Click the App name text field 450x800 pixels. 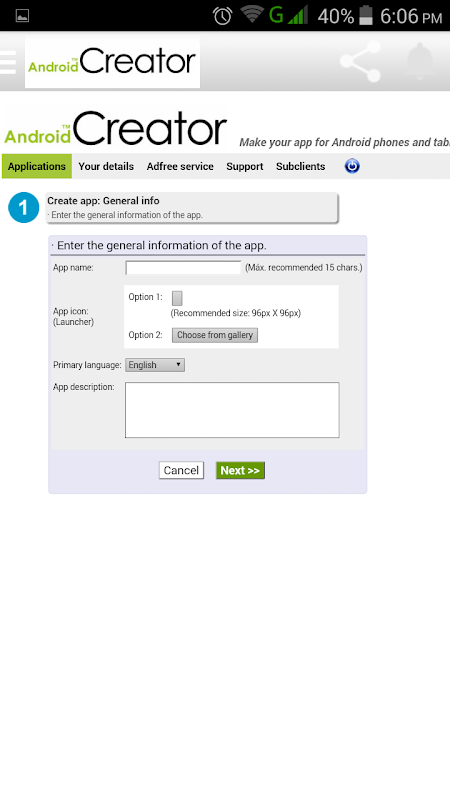(x=183, y=267)
